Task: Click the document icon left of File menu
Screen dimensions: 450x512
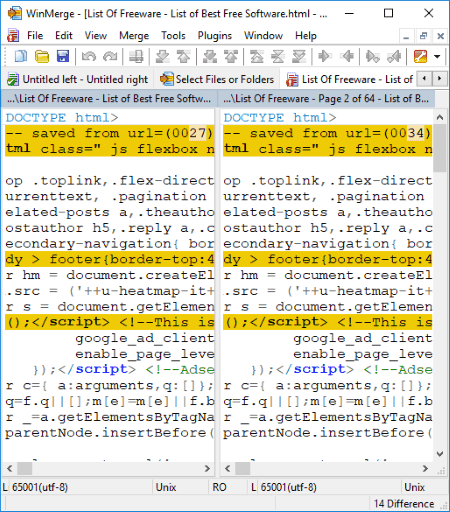Action: tap(13, 35)
